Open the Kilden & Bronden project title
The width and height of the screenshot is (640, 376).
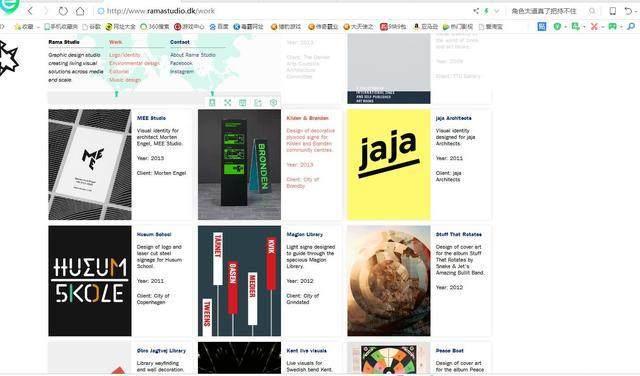click(x=307, y=118)
